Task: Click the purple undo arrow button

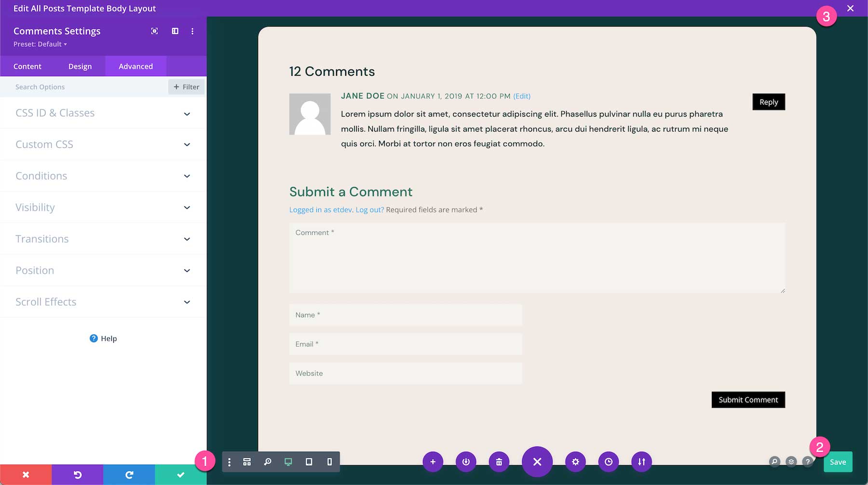Action: [x=78, y=475]
